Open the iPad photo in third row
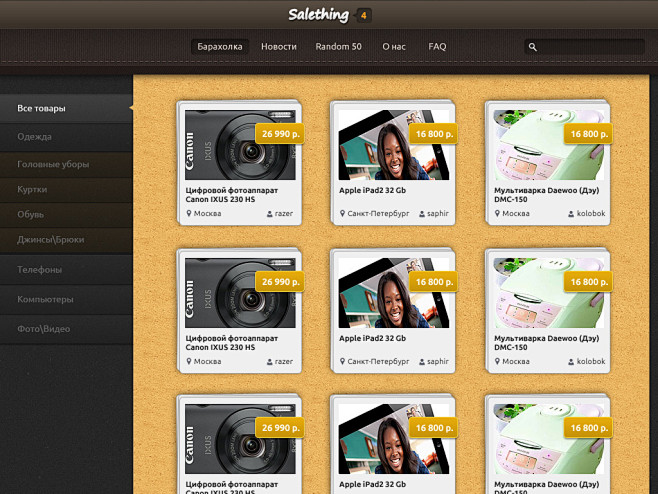Viewport: 658px width, 494px height. [394, 439]
